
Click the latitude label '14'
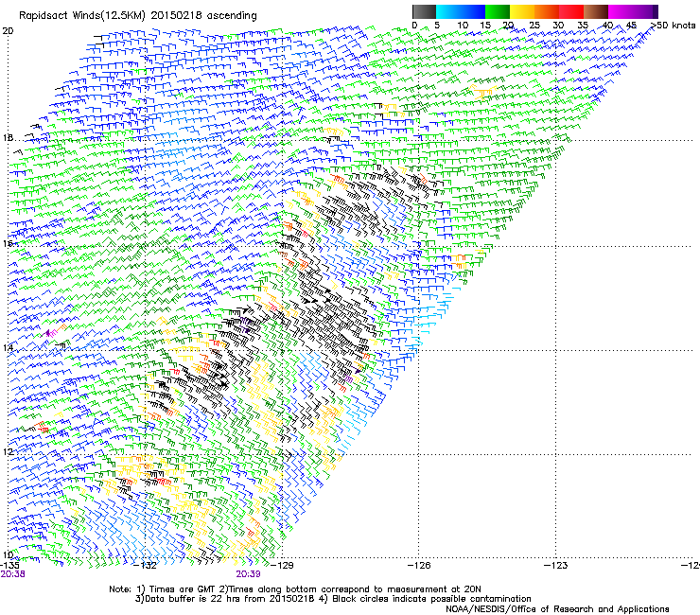coord(8,347)
